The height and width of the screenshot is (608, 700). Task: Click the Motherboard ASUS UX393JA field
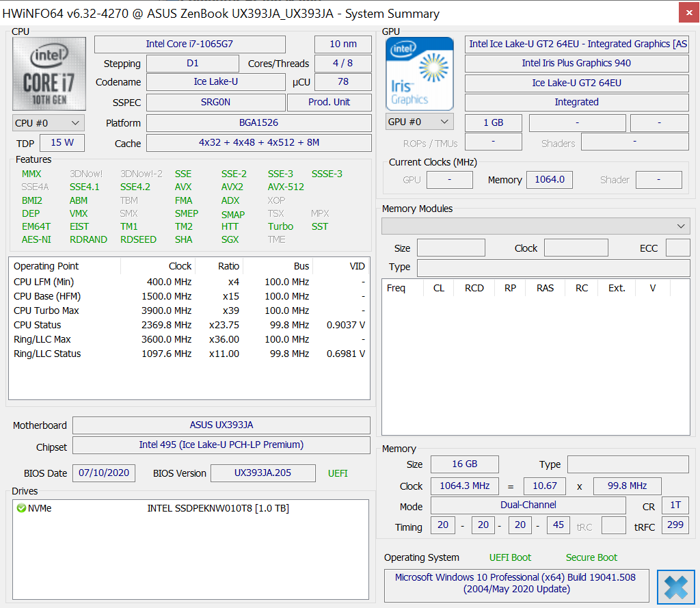(x=221, y=425)
